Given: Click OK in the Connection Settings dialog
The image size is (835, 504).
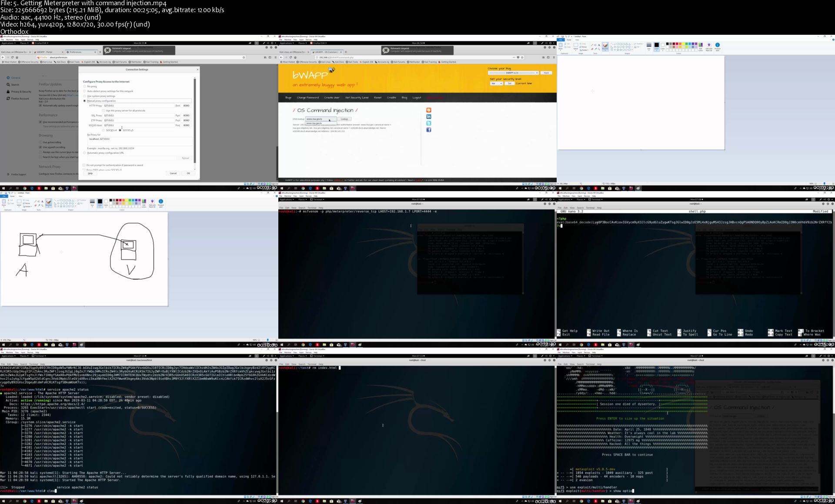Looking at the screenshot, I should (x=188, y=173).
